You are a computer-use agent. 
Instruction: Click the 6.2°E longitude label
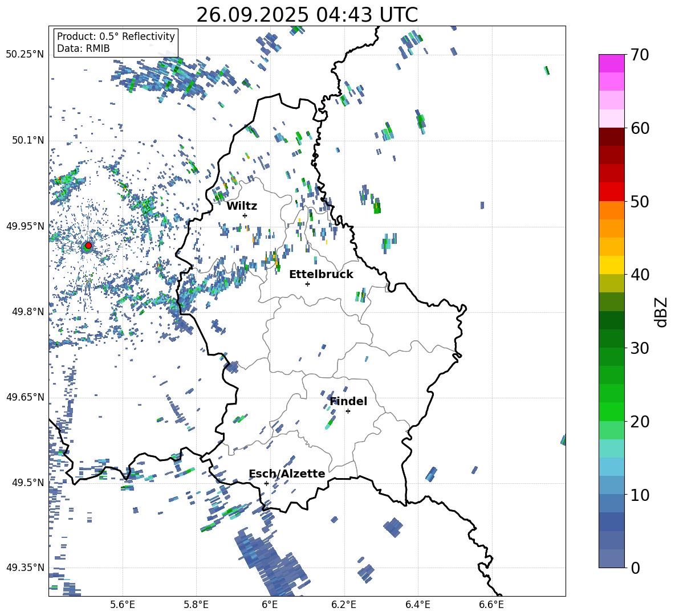point(344,605)
